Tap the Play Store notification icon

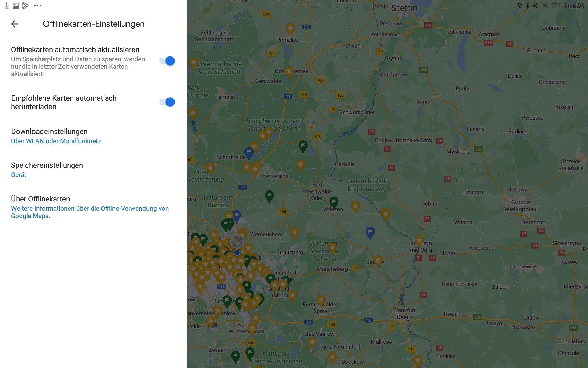[x=26, y=6]
